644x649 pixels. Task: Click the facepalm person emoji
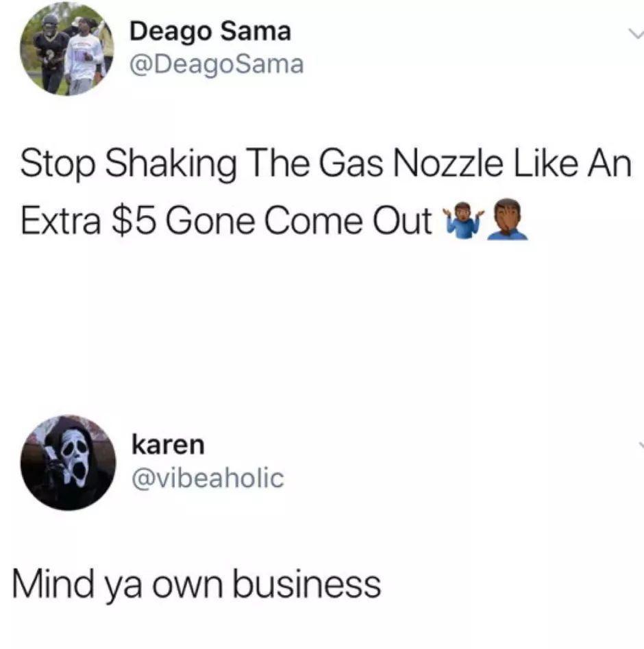508,220
